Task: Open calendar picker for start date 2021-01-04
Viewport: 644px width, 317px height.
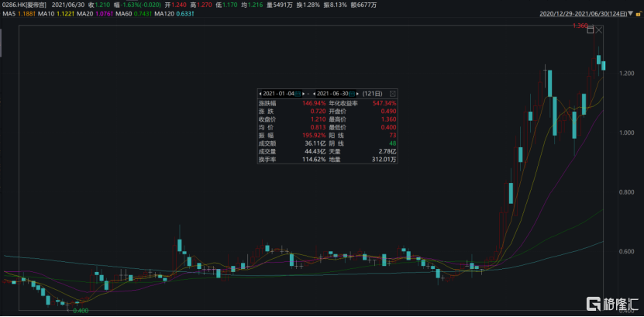Action: tap(299, 93)
